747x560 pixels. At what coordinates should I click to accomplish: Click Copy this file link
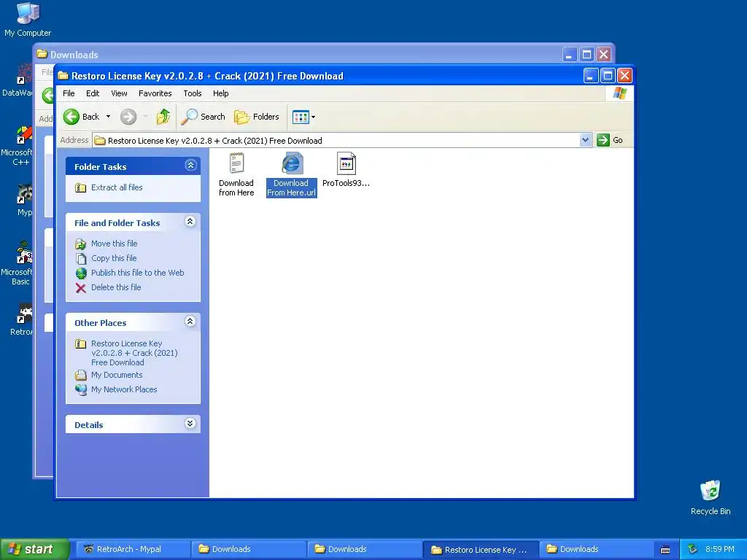pos(114,258)
